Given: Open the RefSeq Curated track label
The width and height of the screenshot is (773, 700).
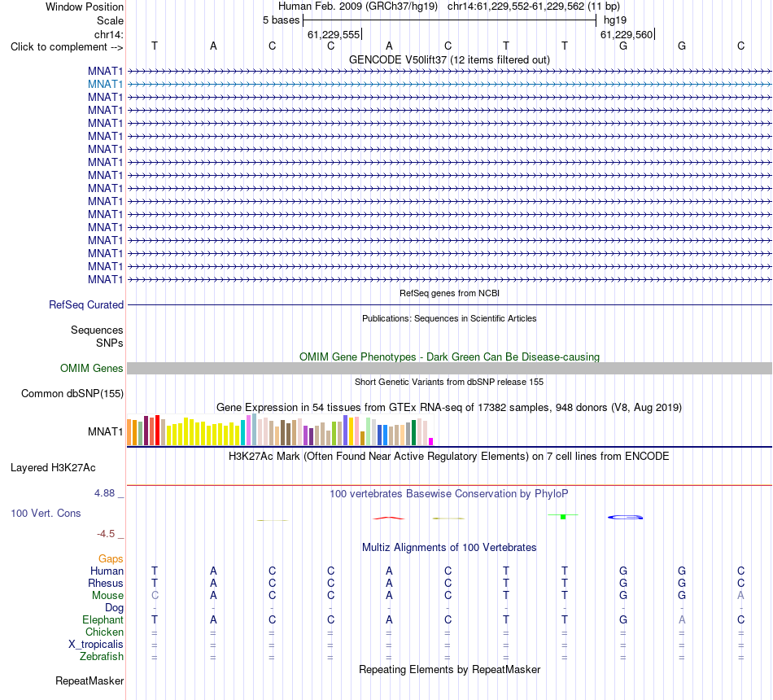Looking at the screenshot, I should pos(86,305).
